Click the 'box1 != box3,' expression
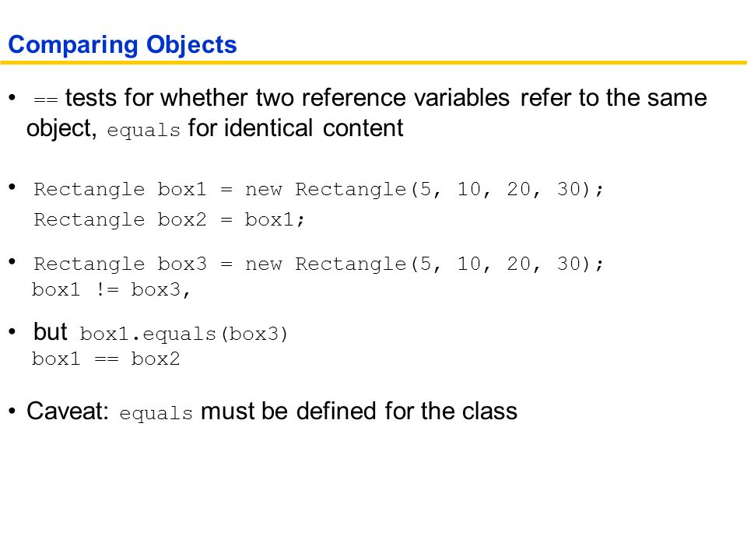 click(x=111, y=289)
